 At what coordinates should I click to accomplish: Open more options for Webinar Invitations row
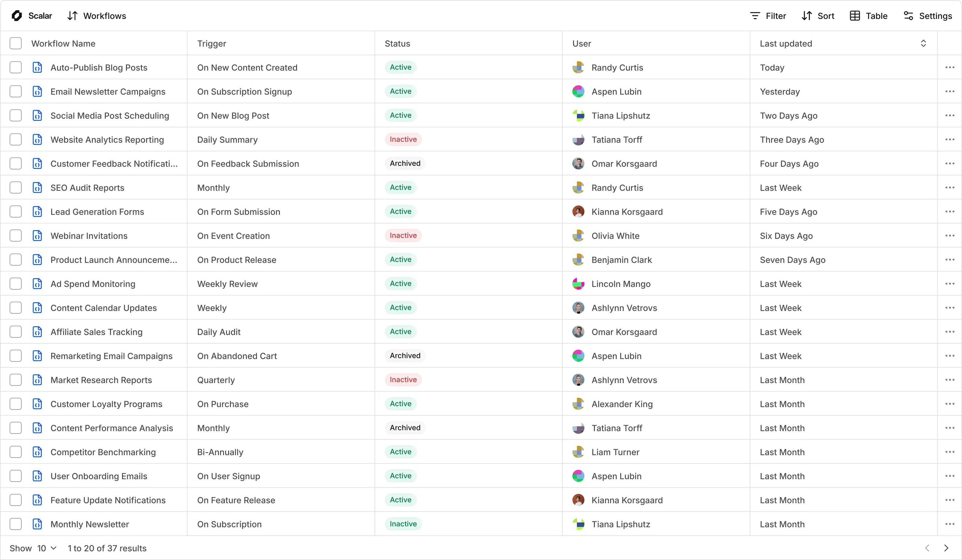point(950,236)
